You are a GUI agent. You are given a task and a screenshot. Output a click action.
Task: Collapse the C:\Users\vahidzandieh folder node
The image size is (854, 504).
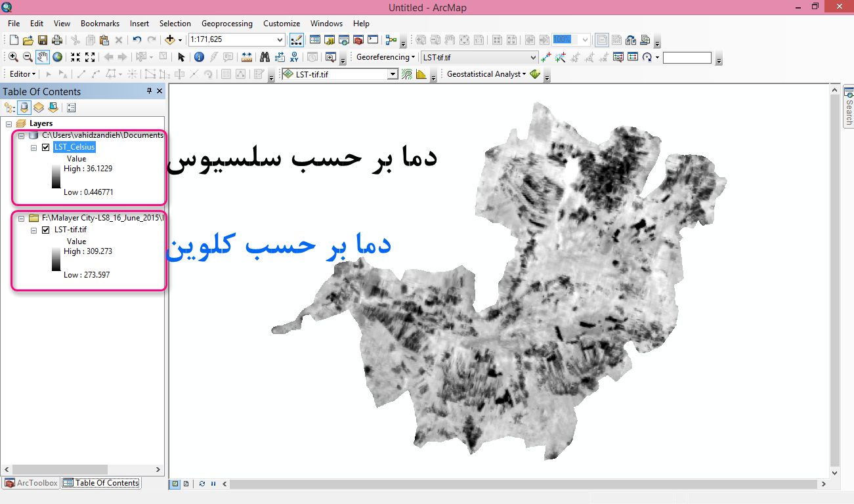point(21,135)
